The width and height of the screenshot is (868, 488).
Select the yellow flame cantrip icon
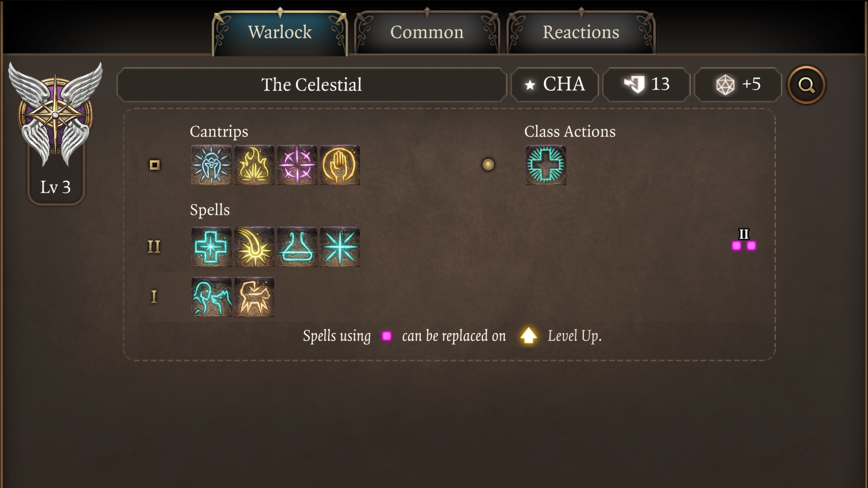pyautogui.click(x=254, y=165)
